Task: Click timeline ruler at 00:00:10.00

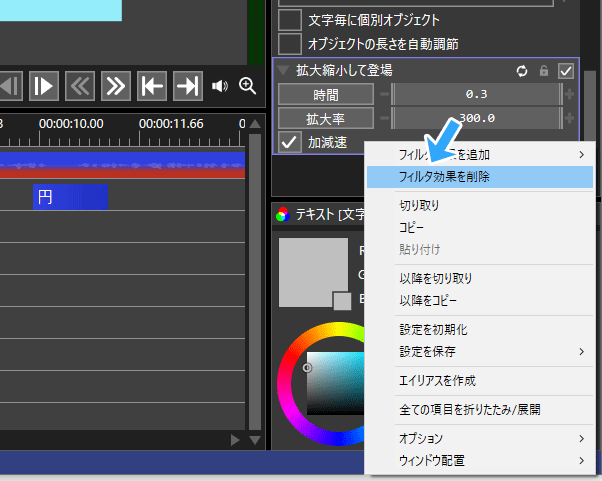Action: [71, 124]
